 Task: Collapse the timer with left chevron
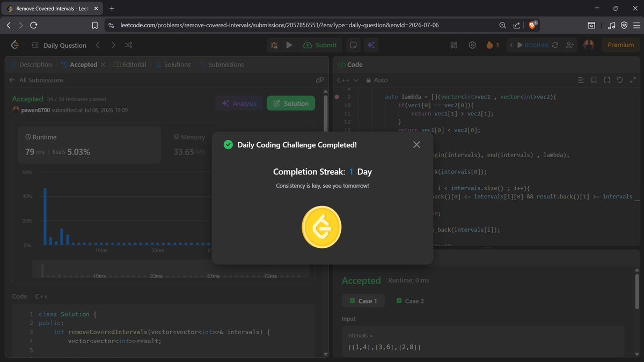click(511, 45)
